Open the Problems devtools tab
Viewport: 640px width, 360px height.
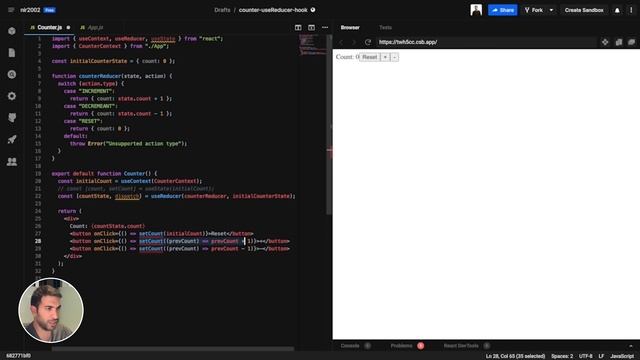(x=402, y=346)
